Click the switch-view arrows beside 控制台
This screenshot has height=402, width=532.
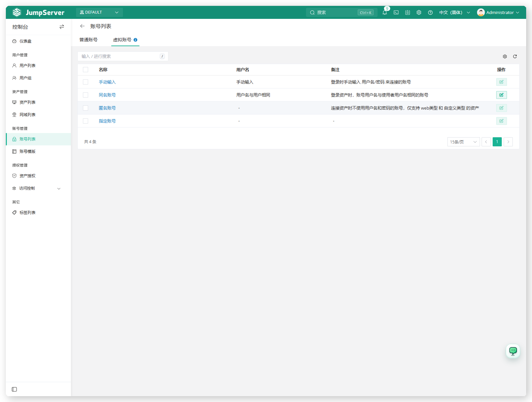tap(62, 27)
